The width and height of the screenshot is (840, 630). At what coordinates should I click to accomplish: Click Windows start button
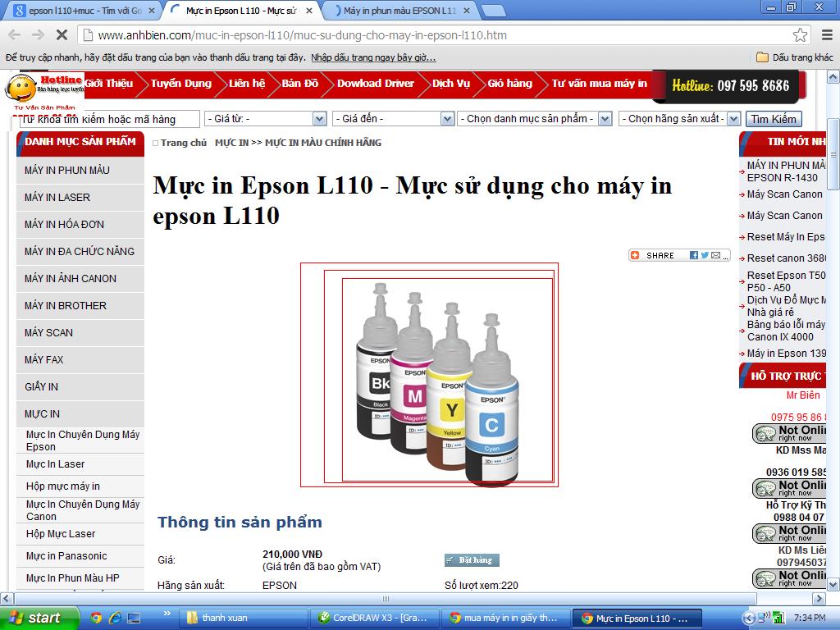[x=39, y=619]
